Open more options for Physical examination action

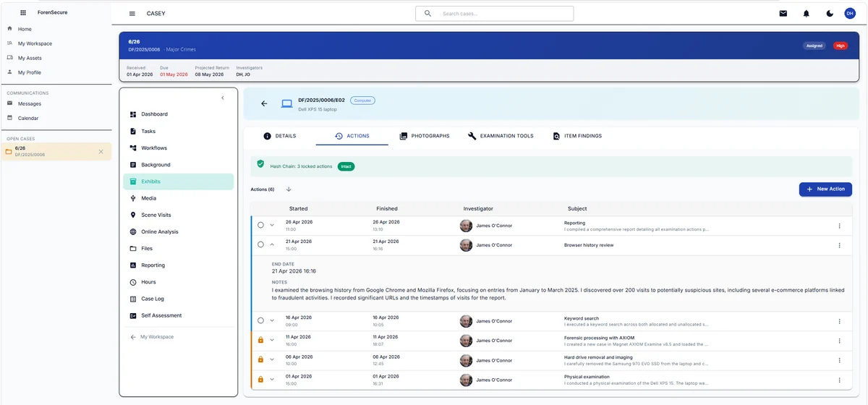pos(839,379)
